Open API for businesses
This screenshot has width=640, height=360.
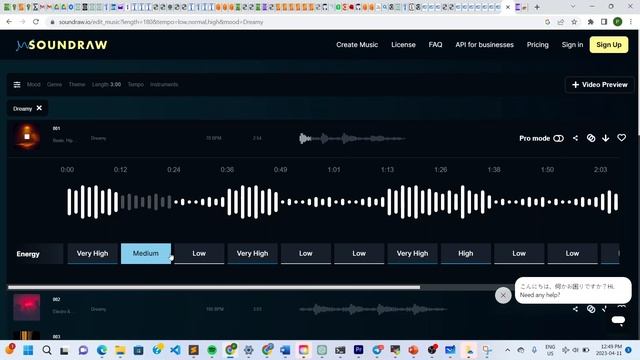[x=484, y=45]
